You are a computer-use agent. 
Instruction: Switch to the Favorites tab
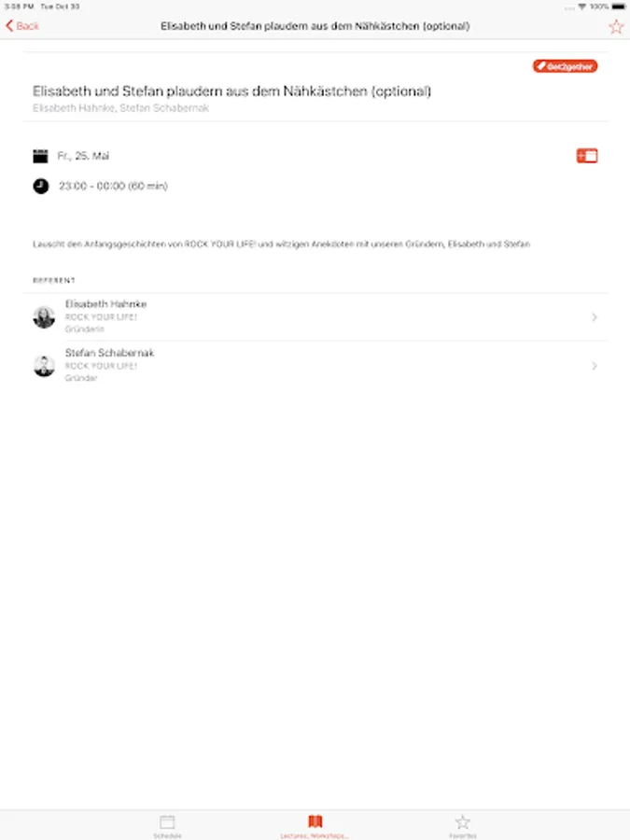pos(462,826)
